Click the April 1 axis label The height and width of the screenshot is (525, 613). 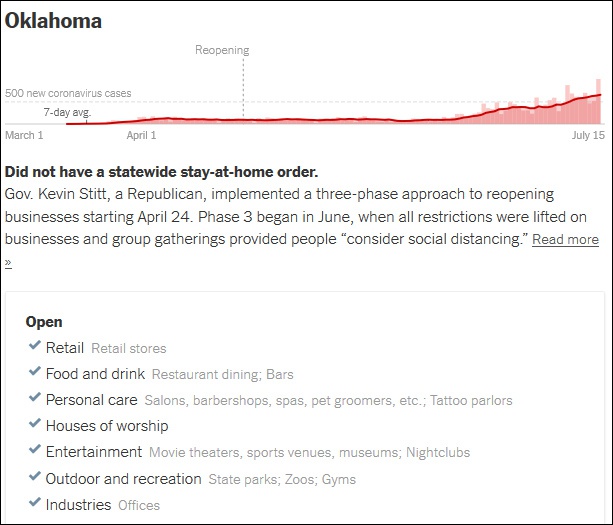click(141, 135)
